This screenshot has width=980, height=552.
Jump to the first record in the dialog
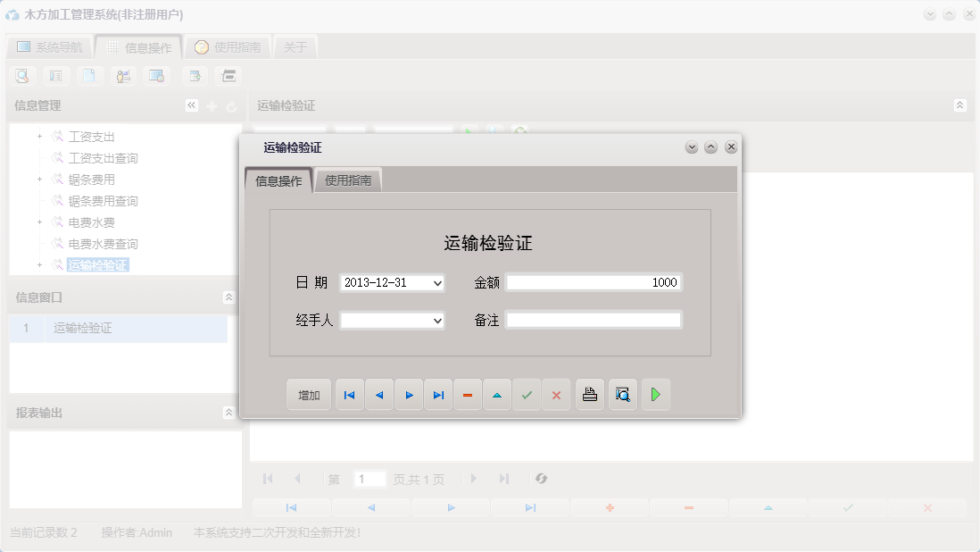[349, 394]
